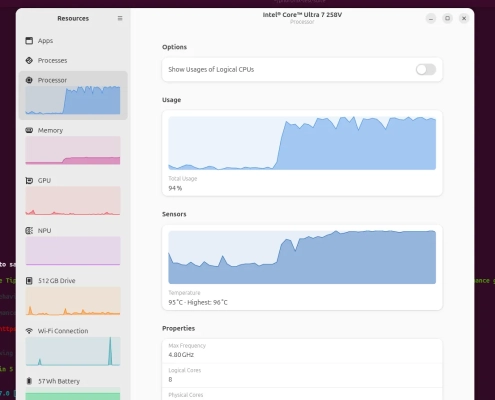Select the NPU sidebar entry
Image resolution: width=495 pixels, height=400 pixels.
(x=73, y=246)
